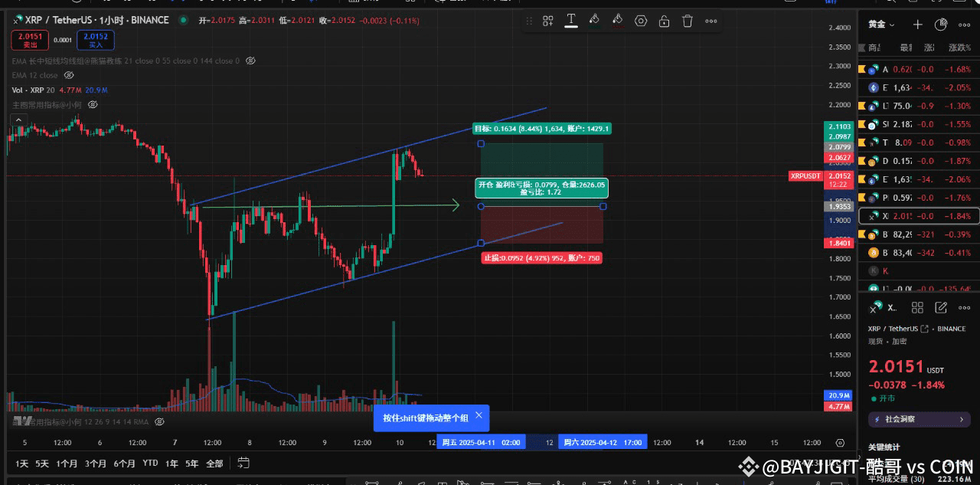
Task: Set the chart range to 5年
Action: pos(191,464)
